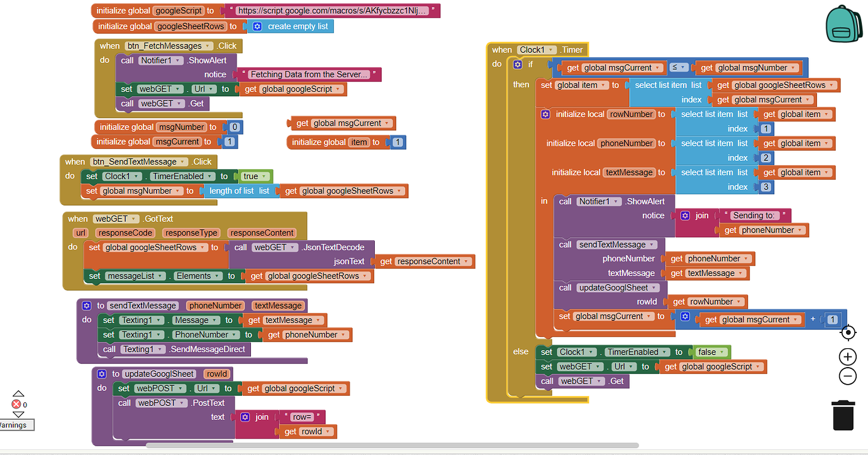Click the gear on updateGooglSheet procedure block
The height and width of the screenshot is (455, 868).
tap(102, 374)
